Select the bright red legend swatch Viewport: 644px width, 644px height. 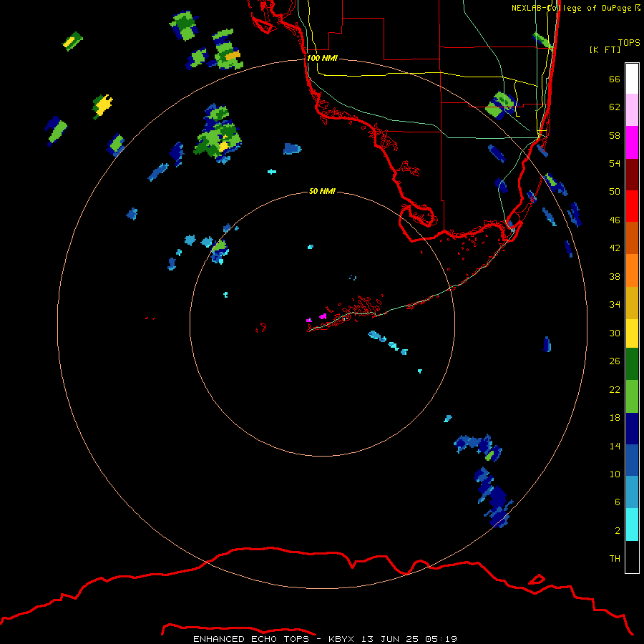632,206
